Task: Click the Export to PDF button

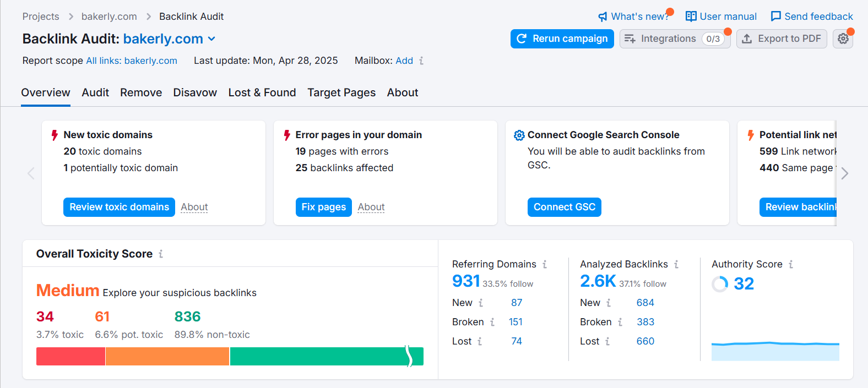Action: (x=782, y=39)
